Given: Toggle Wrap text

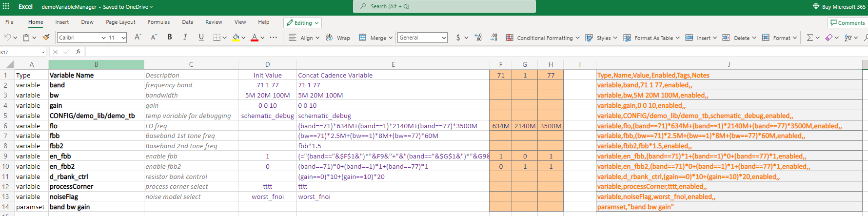Looking at the screenshot, I should coord(338,38).
